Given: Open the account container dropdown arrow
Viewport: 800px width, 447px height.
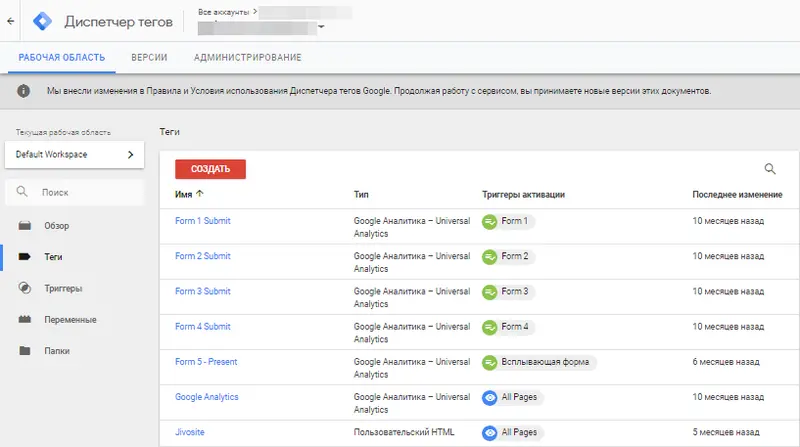Looking at the screenshot, I should click(321, 27).
